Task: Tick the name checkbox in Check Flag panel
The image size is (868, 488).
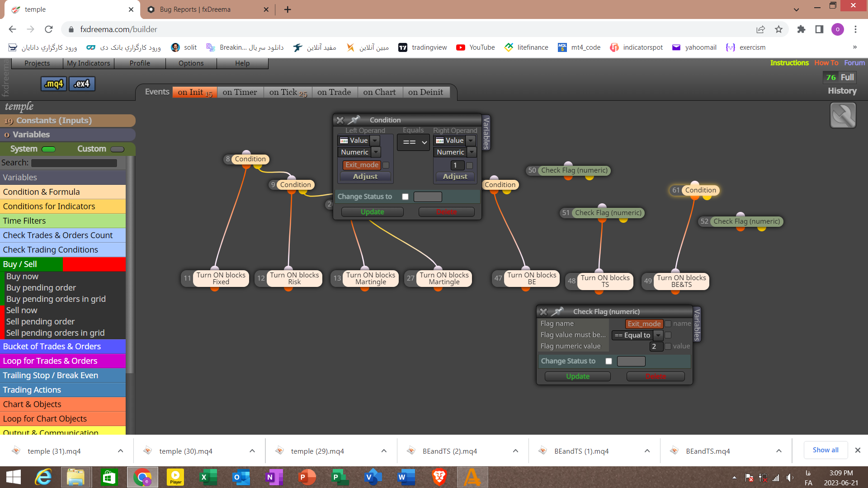Action: (668, 324)
